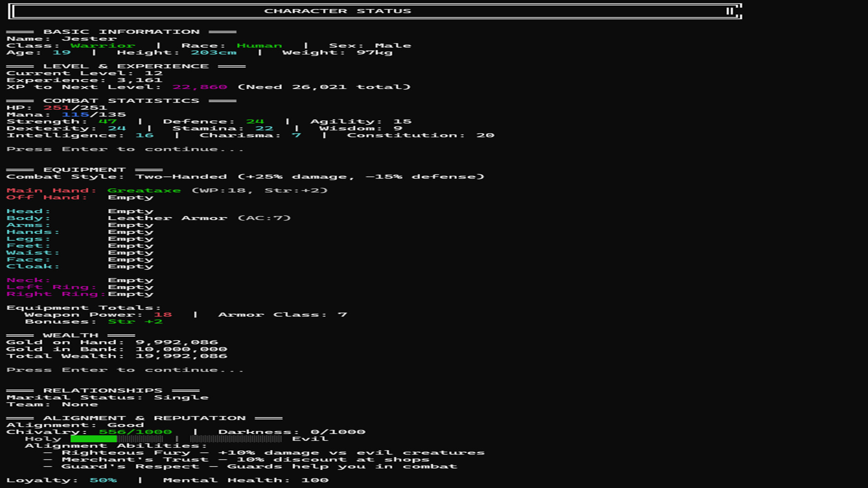This screenshot has width=868, height=488.
Task: Open the CHARACTER STATUS title tab
Action: 338,10
